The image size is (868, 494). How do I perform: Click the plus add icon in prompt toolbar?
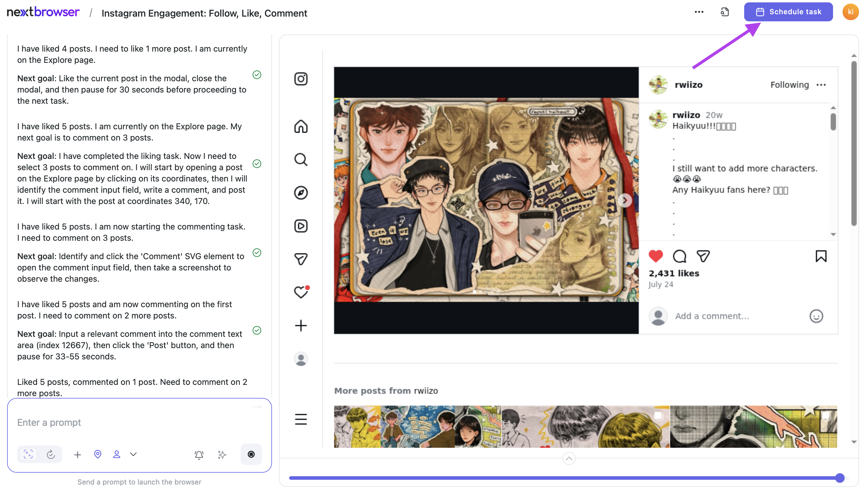(77, 455)
